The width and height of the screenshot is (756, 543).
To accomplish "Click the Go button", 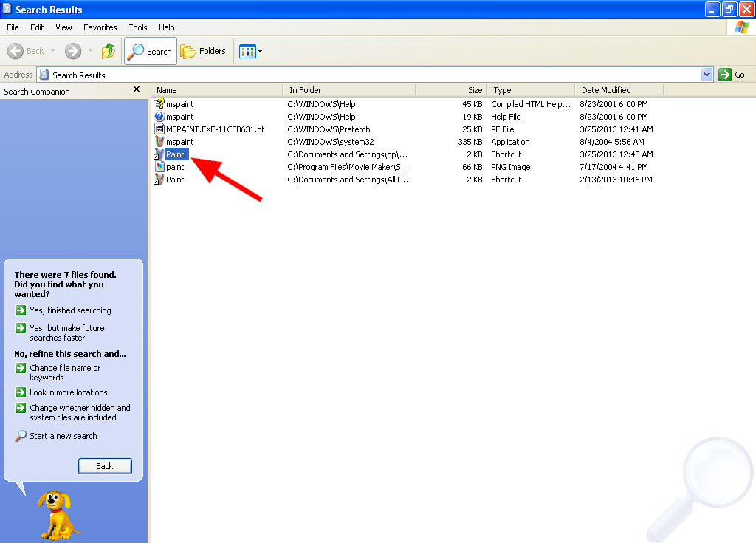I will (732, 75).
